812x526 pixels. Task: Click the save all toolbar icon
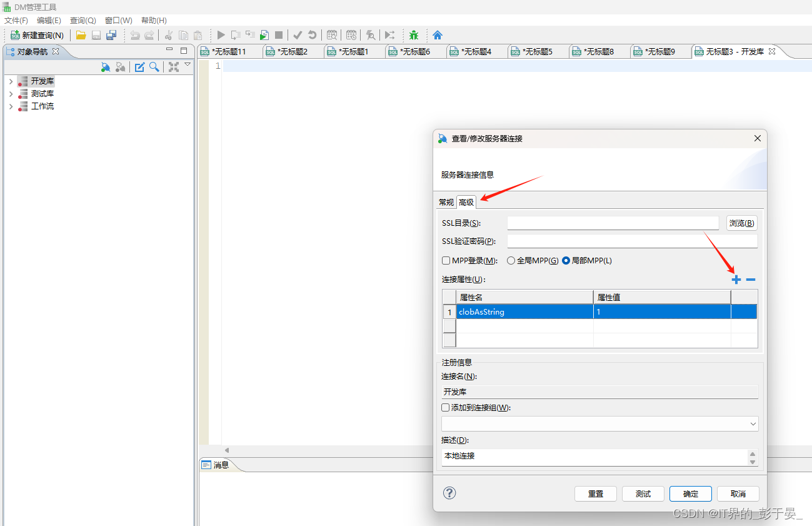pos(111,36)
